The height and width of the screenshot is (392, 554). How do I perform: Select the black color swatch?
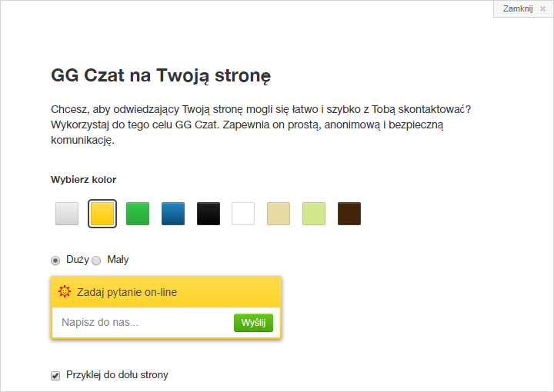[208, 214]
